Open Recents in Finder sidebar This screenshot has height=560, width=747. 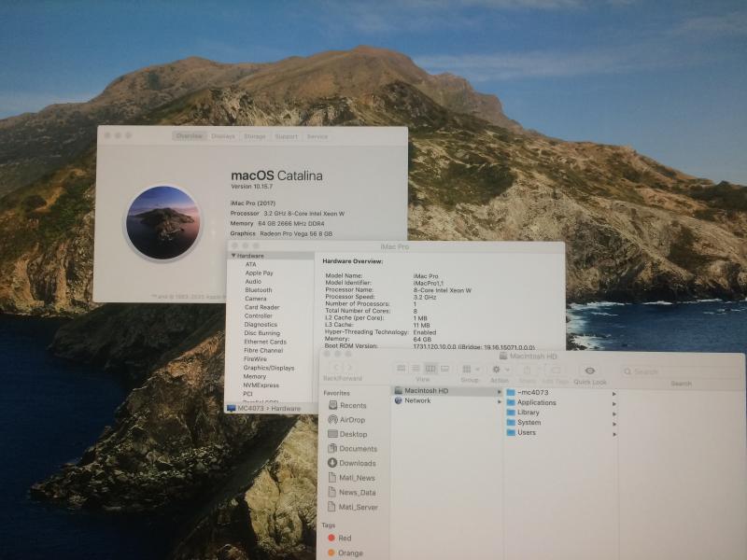pos(347,405)
